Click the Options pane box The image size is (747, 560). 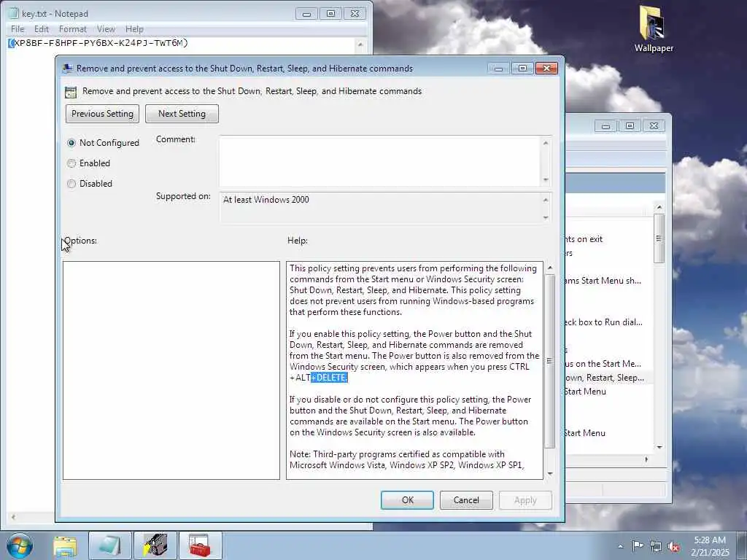pos(171,370)
